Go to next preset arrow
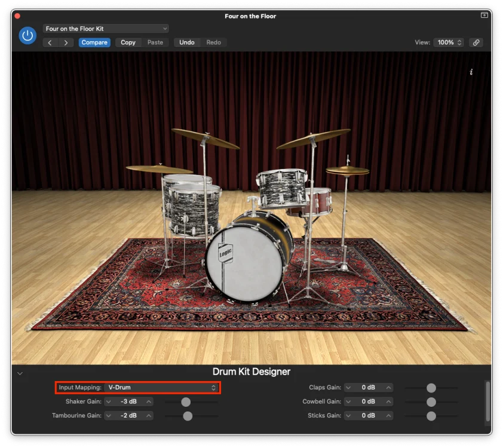This screenshot has height=448, width=503. point(66,42)
